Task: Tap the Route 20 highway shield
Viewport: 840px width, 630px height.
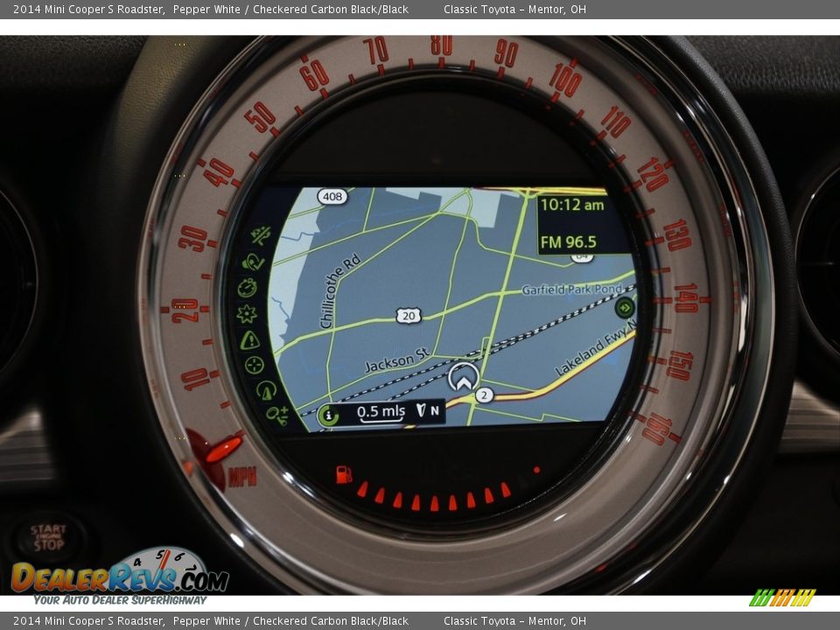Action: tap(408, 316)
